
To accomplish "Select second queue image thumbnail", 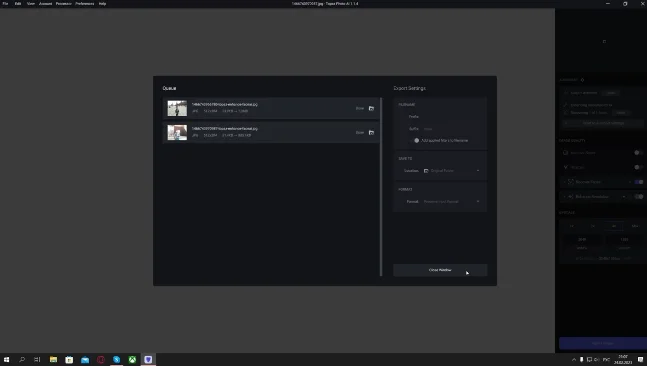I will (x=177, y=132).
